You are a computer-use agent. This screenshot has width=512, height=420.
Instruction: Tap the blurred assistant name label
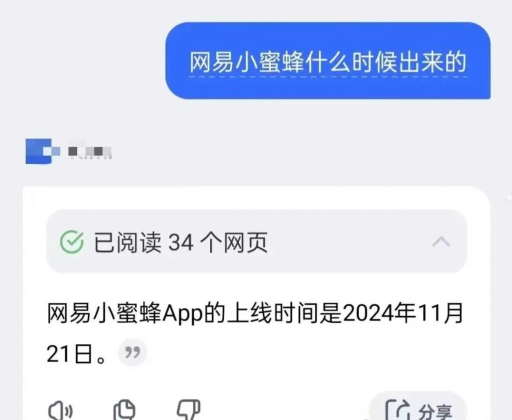[90, 151]
